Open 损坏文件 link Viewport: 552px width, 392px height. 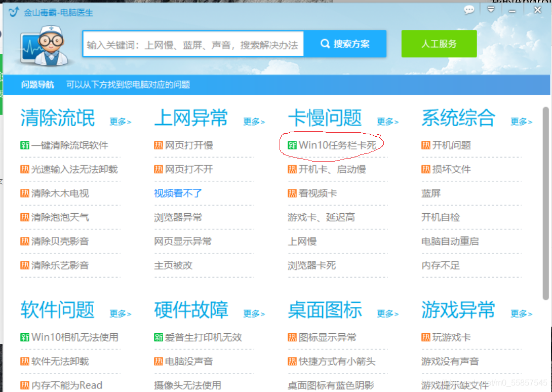(x=451, y=169)
